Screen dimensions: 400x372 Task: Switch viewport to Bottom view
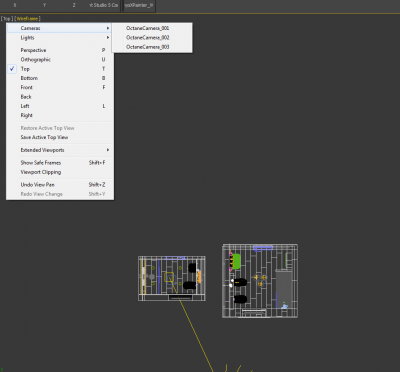click(60, 78)
